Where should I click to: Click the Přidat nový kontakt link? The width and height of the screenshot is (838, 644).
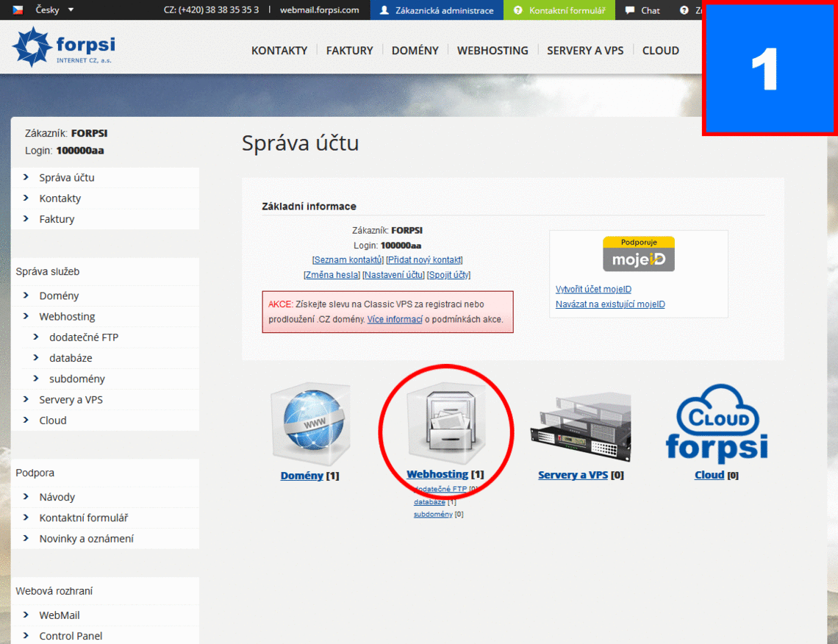(424, 260)
